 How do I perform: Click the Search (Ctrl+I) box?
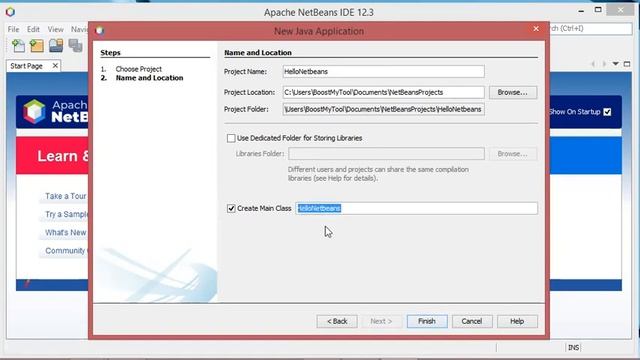point(591,29)
